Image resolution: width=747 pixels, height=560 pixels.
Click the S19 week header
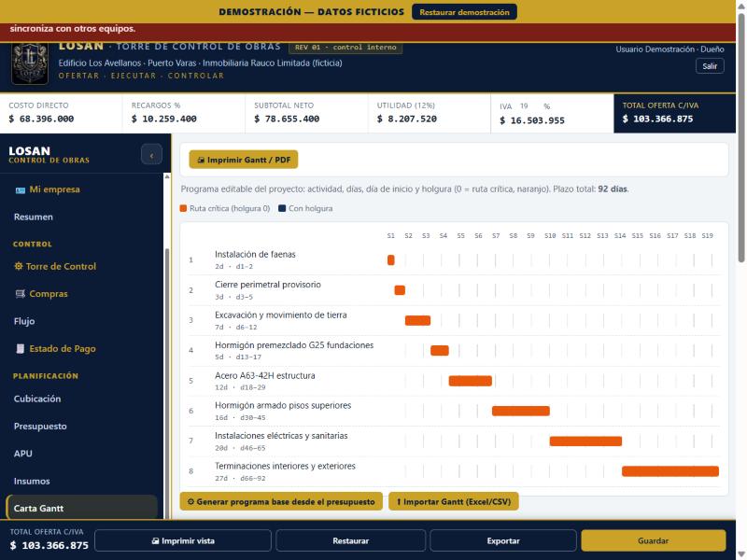(x=707, y=236)
